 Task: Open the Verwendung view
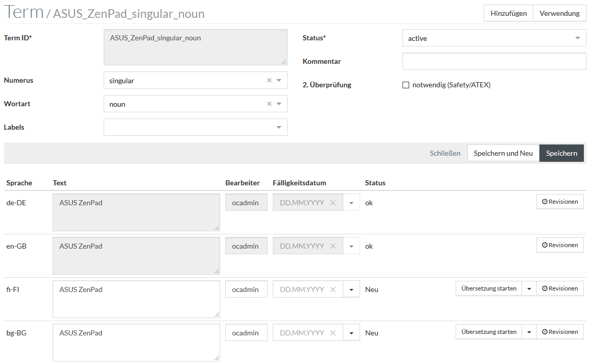click(559, 14)
